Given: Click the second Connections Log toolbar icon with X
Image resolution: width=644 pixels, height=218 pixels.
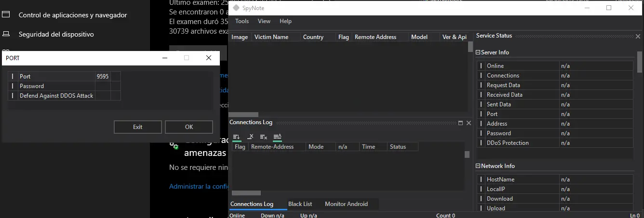Looking at the screenshot, I should 250,137.
